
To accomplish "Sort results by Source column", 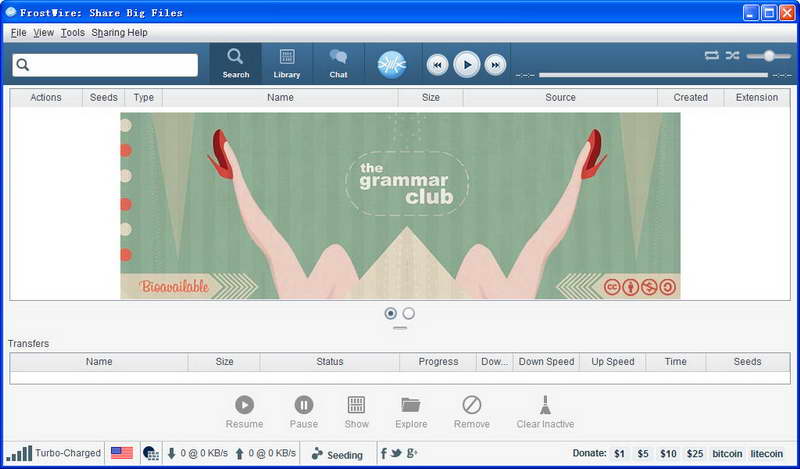I will coord(560,97).
